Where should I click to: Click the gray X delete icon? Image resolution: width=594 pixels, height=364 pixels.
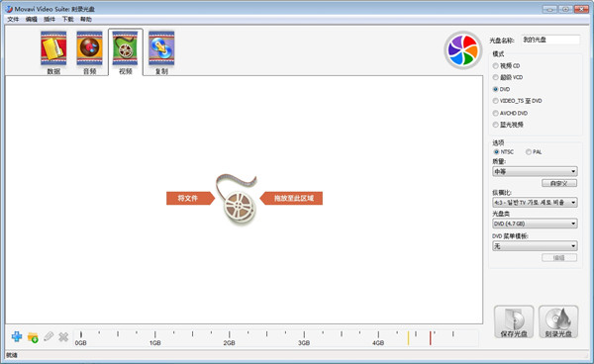coord(63,336)
